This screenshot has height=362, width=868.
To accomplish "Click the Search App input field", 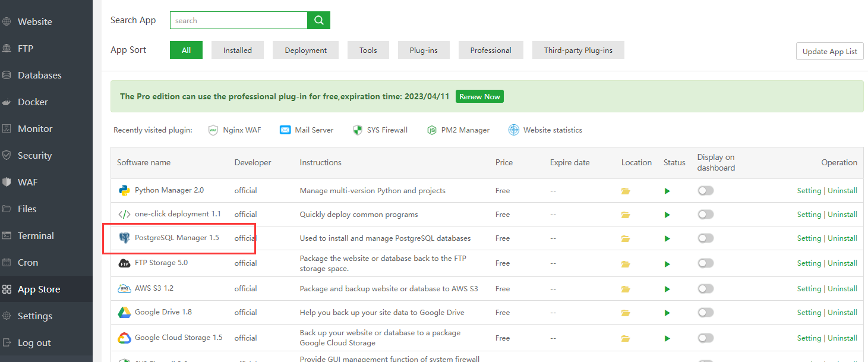I will [x=238, y=20].
